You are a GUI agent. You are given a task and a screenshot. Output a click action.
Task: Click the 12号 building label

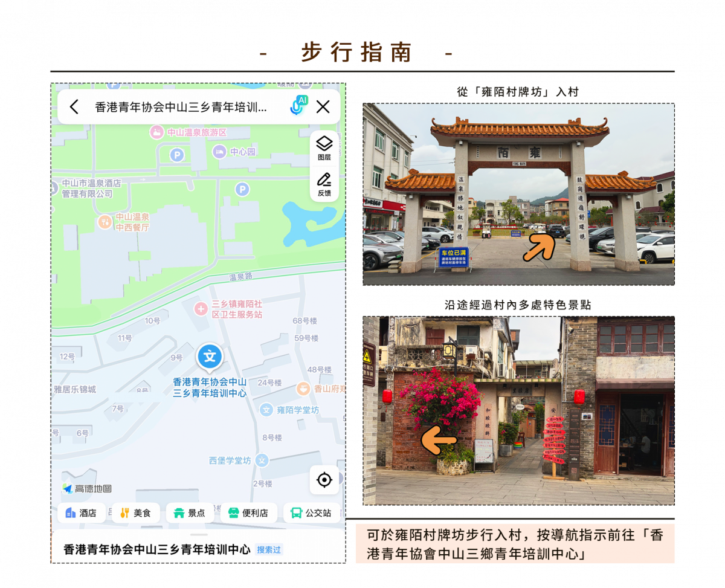[x=67, y=357]
